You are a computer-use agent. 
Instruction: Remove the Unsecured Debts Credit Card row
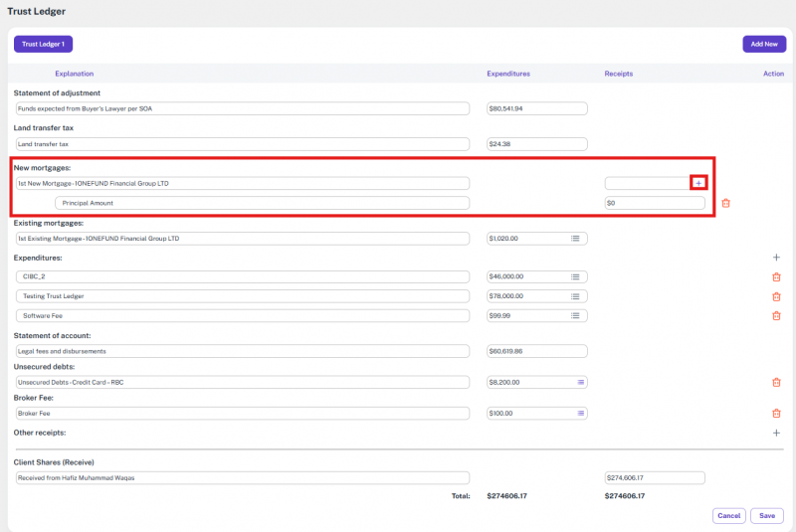776,382
